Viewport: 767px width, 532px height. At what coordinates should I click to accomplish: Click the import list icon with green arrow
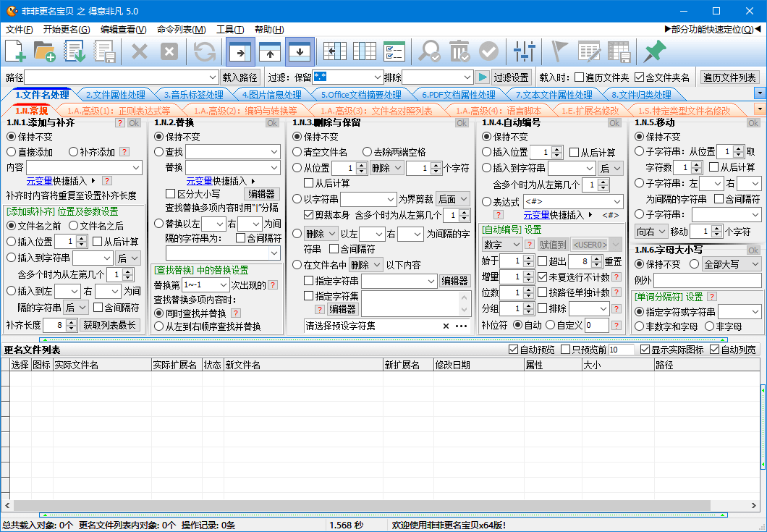[75, 51]
